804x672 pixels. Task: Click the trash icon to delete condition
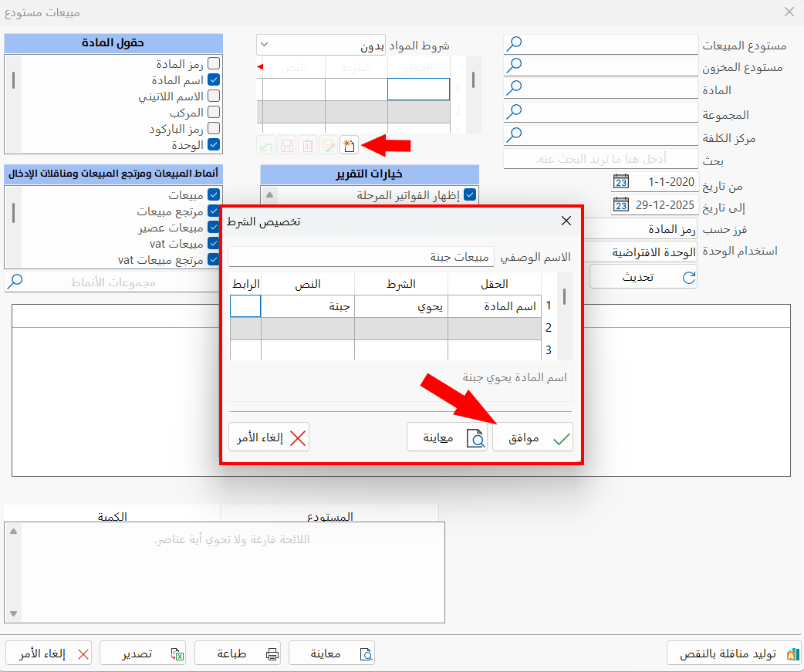click(307, 145)
